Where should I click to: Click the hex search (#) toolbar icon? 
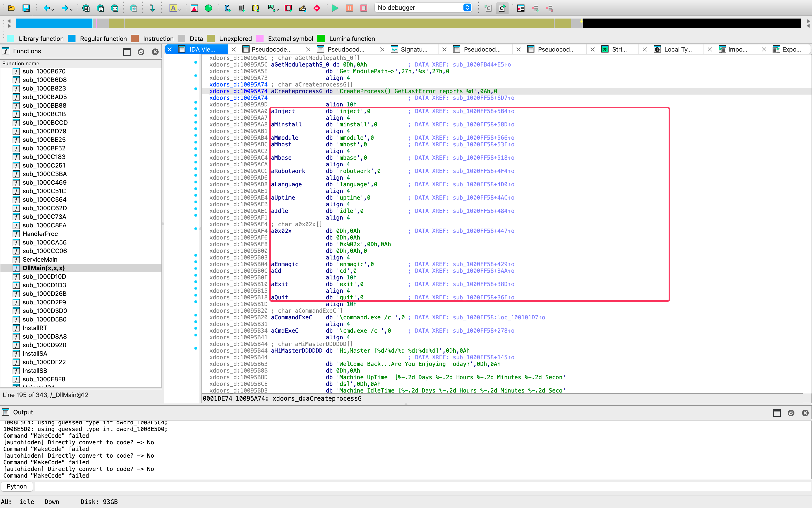[x=86, y=8]
